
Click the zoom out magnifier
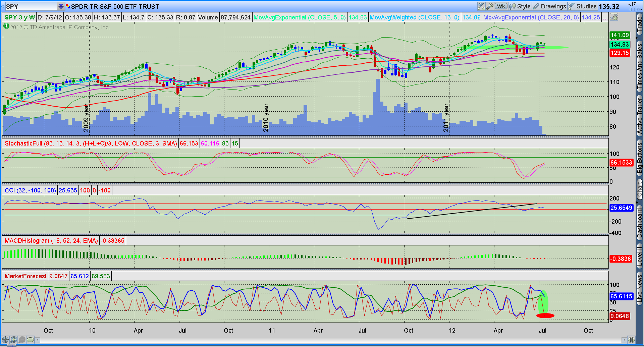pyautogui.click(x=22, y=340)
